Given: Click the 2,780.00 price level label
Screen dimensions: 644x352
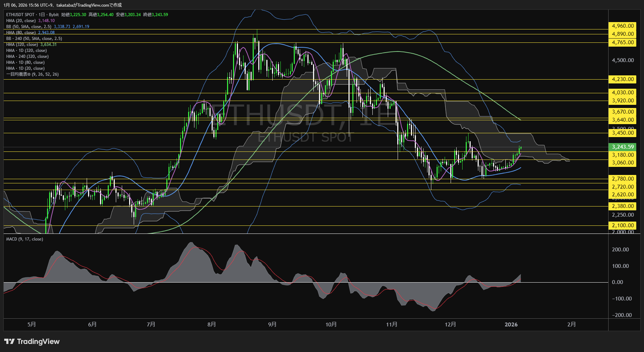Looking at the screenshot, I should coord(623,179).
